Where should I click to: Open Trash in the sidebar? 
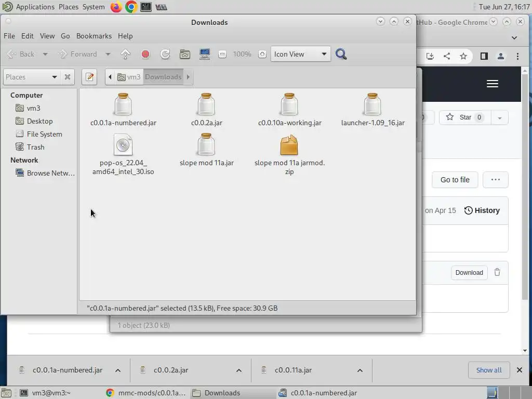click(35, 147)
